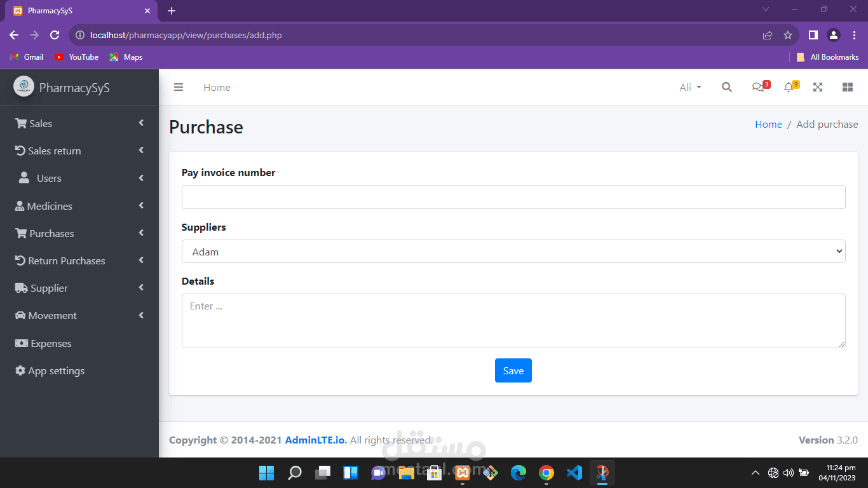Go back with browser back arrow
The image size is (868, 488).
click(x=14, y=35)
